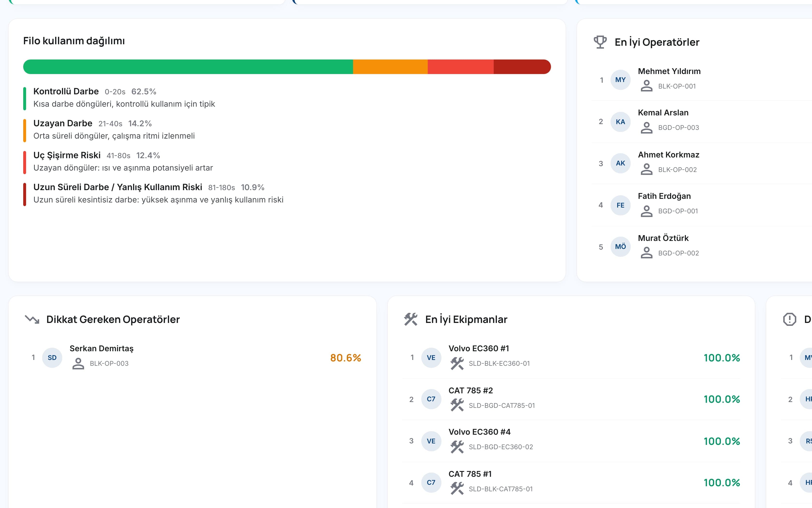Click the KA avatar for Kemal Arslan

click(x=620, y=122)
